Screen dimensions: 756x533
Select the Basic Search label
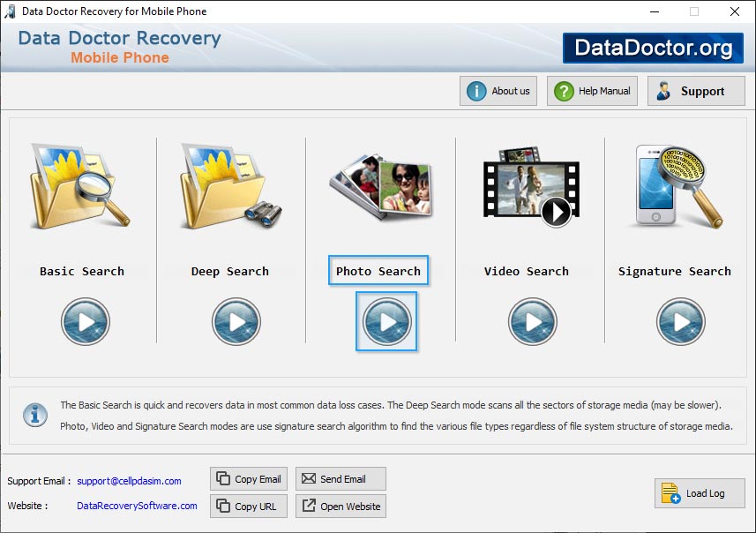click(82, 271)
